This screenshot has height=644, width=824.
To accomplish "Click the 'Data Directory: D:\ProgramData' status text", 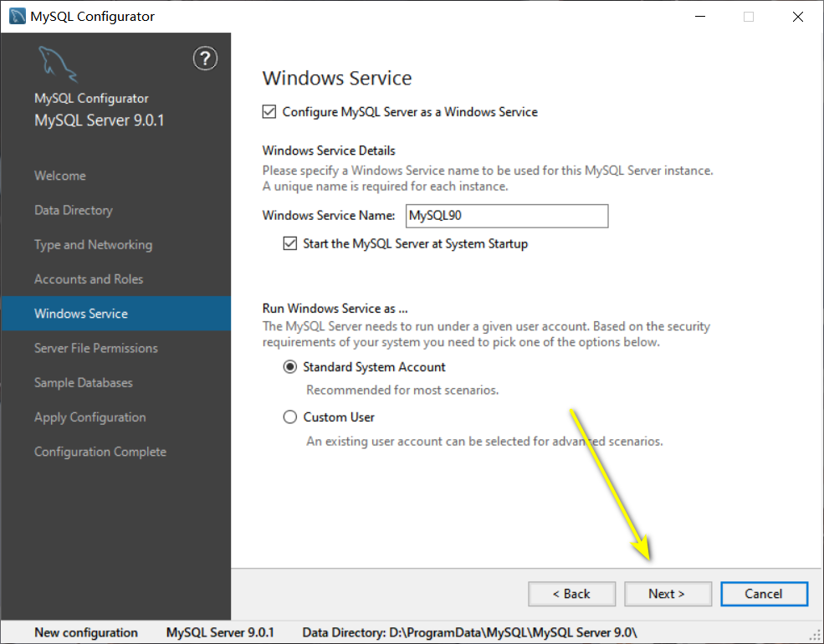I will point(470,632).
